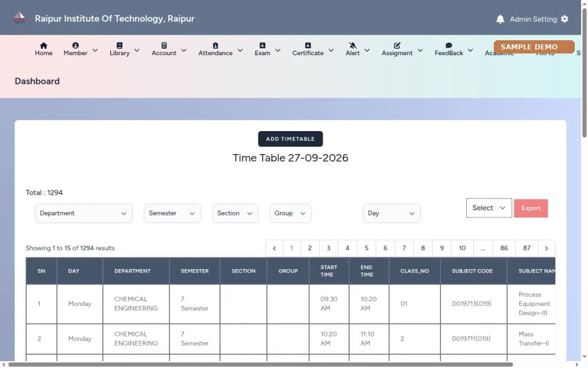Click the Export button

pyautogui.click(x=531, y=208)
